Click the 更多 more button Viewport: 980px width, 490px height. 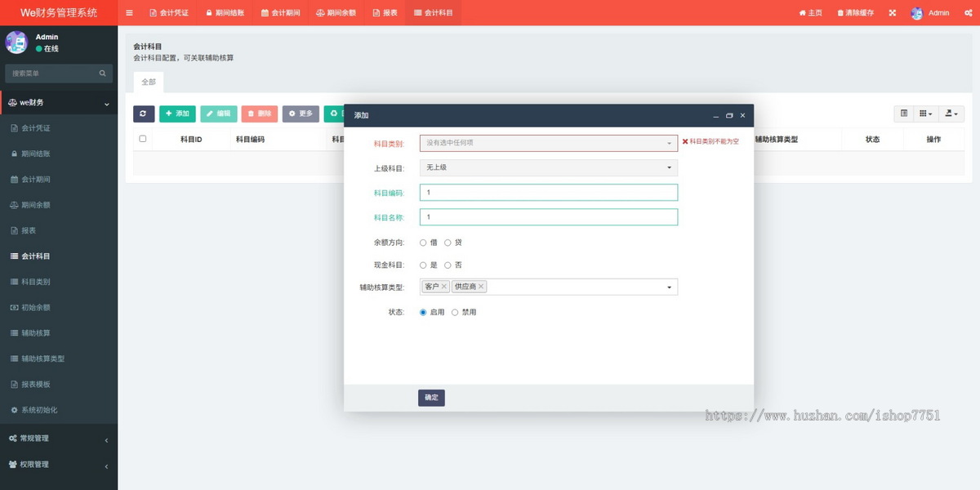click(x=301, y=114)
